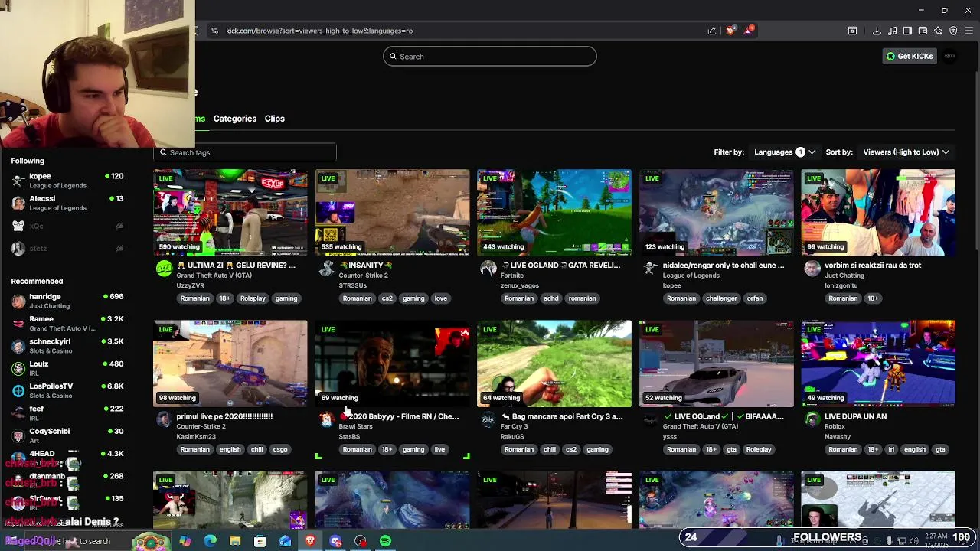Open Brave Wallet icon

coord(923,31)
